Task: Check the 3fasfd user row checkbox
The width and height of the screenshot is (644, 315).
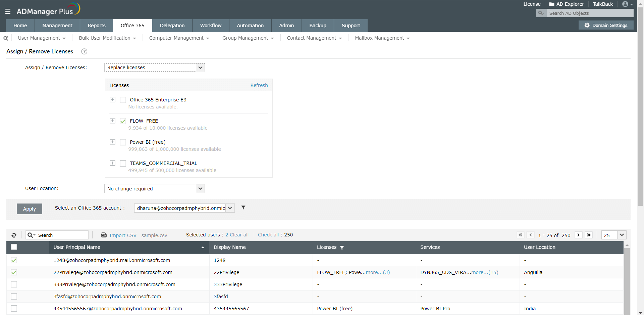Action: (14, 297)
